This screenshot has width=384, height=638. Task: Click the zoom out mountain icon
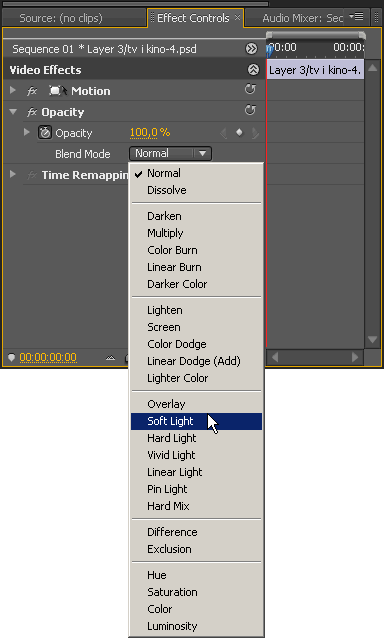(x=110, y=358)
